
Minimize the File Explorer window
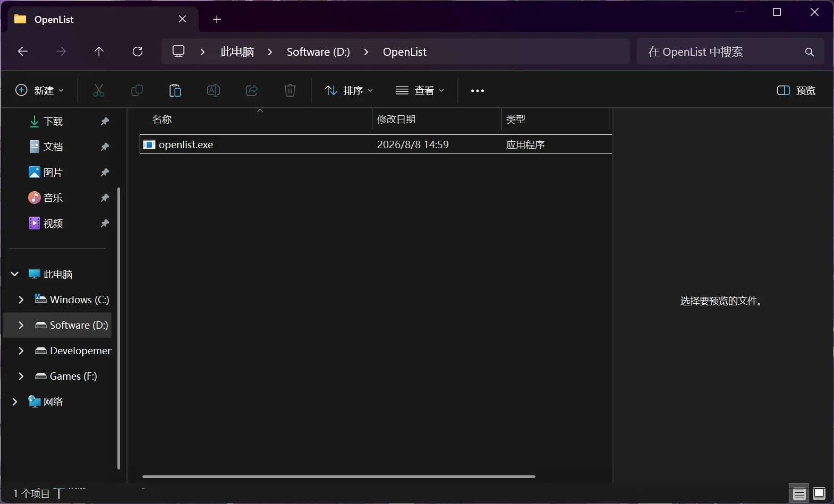[740, 12]
